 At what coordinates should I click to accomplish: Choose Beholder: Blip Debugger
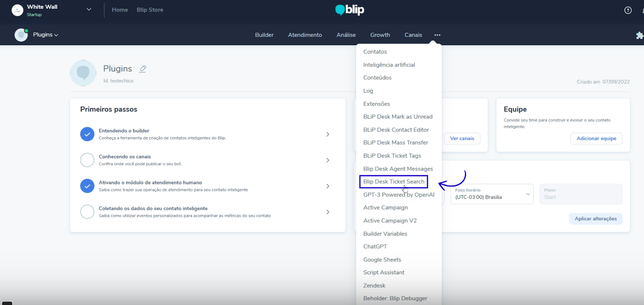(395, 299)
